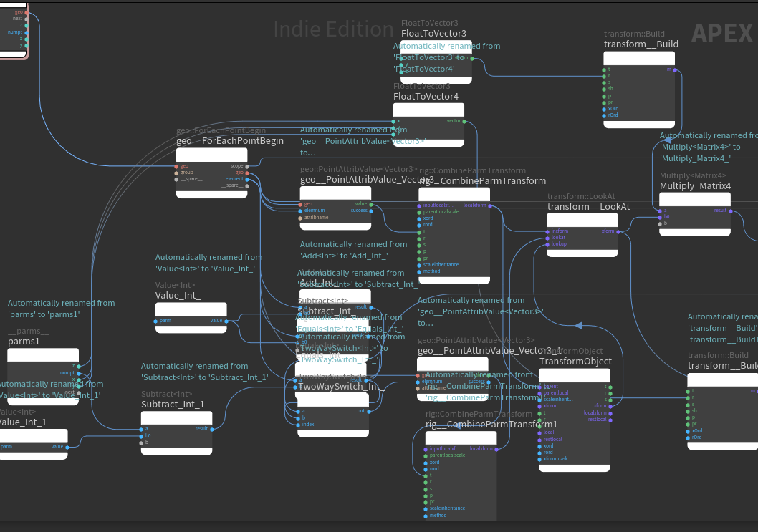The image size is (758, 532).
Task: Select the parms1 node
Action: (43, 377)
